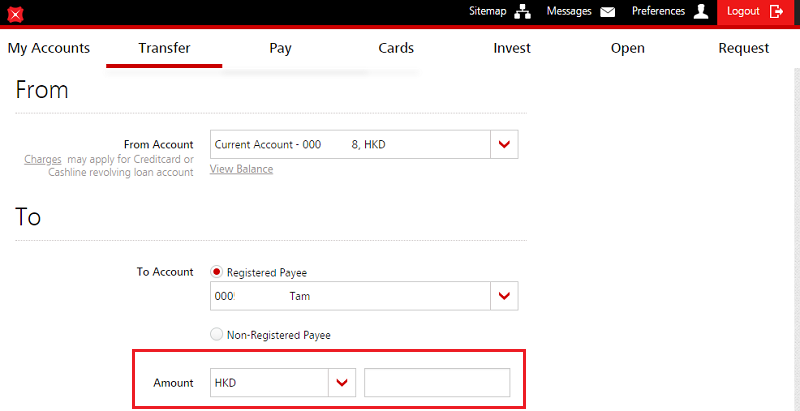Choose the Non-Registered Payee option
This screenshot has width=800, height=411.
point(216,335)
